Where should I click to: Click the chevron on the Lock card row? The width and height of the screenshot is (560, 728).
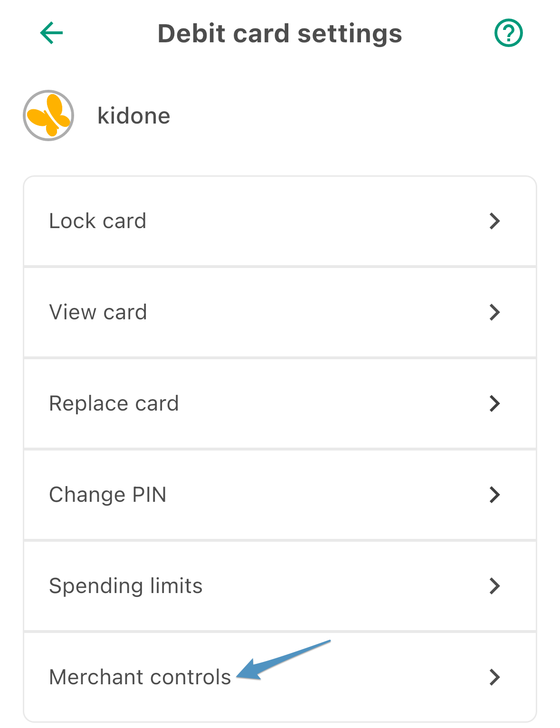(x=495, y=221)
